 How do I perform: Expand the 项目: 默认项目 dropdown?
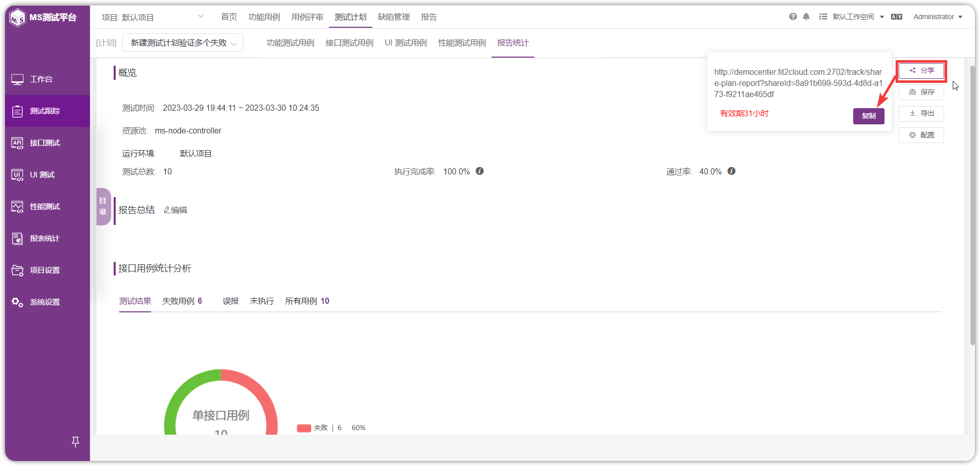(153, 17)
